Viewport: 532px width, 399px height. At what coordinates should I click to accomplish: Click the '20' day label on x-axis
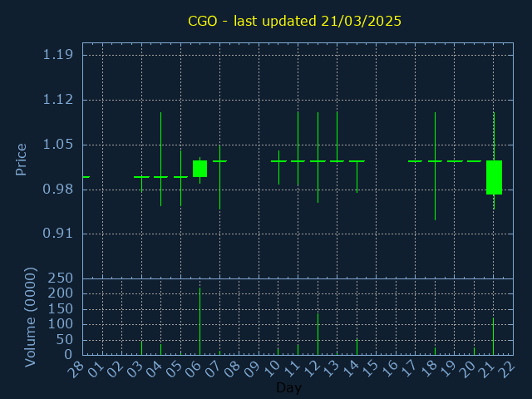468,369
